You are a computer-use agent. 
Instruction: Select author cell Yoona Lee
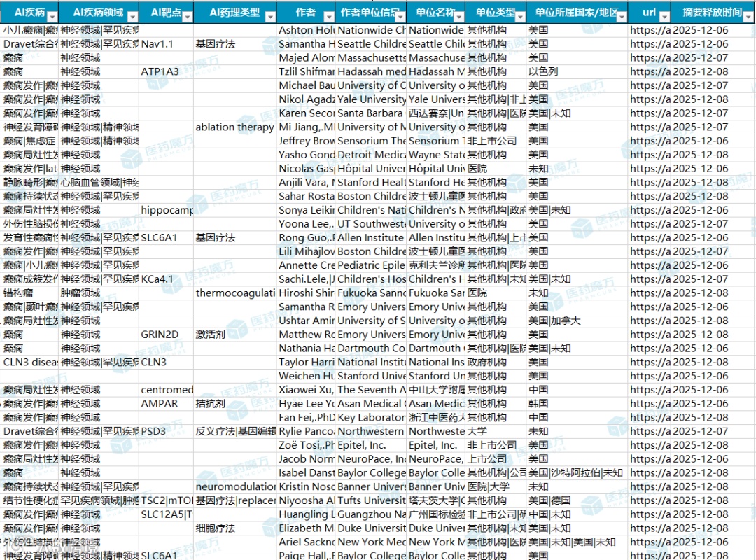306,224
